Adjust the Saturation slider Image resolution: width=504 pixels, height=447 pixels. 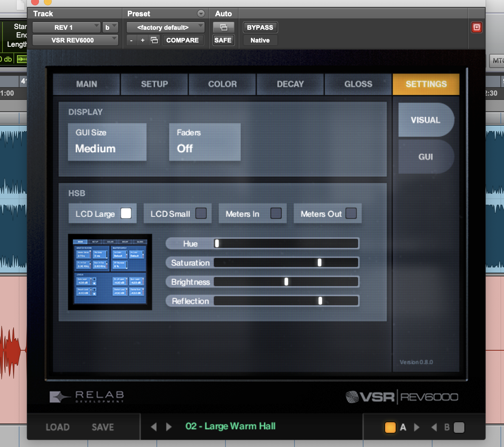click(x=286, y=262)
